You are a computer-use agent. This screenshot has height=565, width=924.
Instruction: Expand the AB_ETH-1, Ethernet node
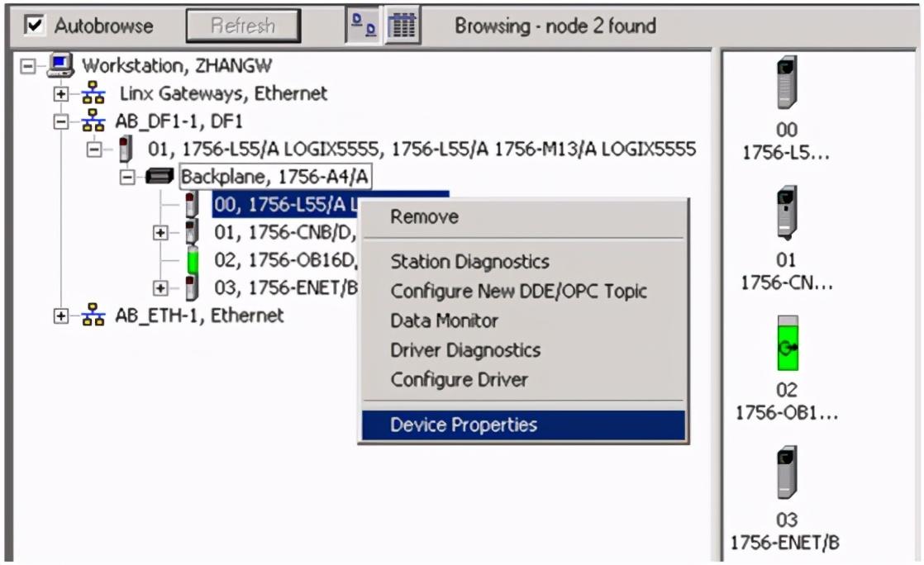pos(60,316)
